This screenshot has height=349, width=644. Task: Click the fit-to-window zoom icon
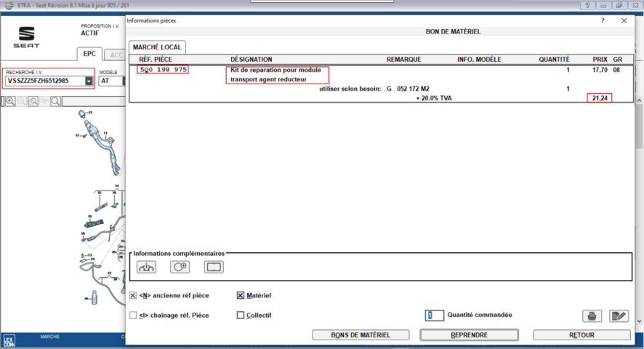click(33, 101)
